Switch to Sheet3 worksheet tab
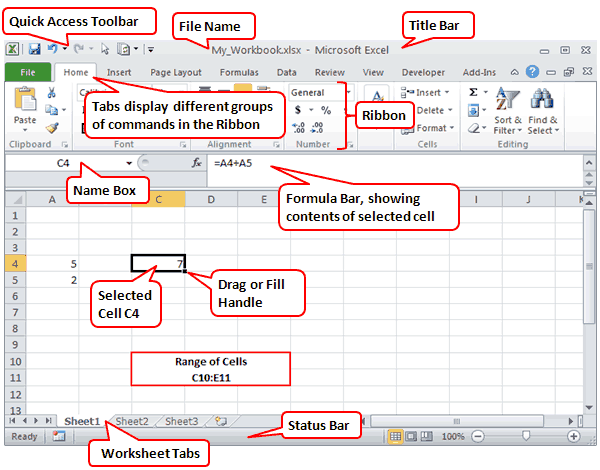 [x=181, y=421]
